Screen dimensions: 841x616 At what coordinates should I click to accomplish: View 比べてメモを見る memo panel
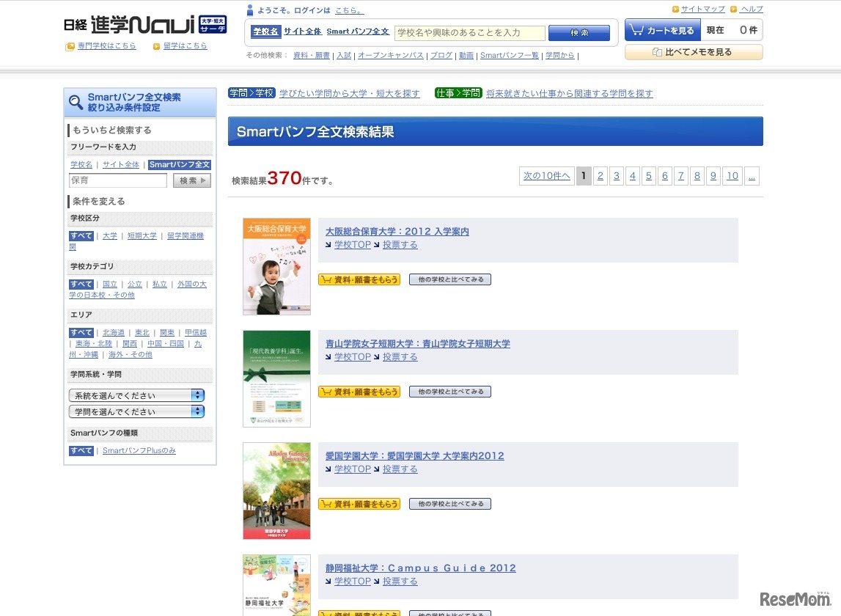click(x=694, y=52)
